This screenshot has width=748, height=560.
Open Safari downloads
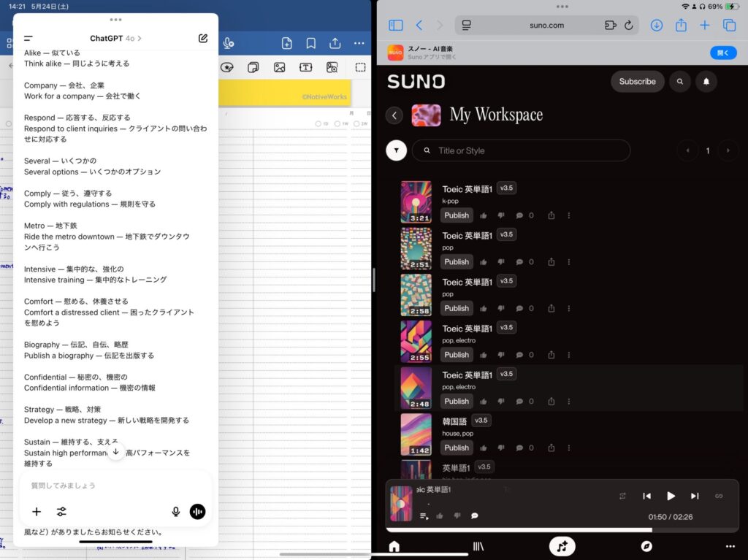[657, 26]
